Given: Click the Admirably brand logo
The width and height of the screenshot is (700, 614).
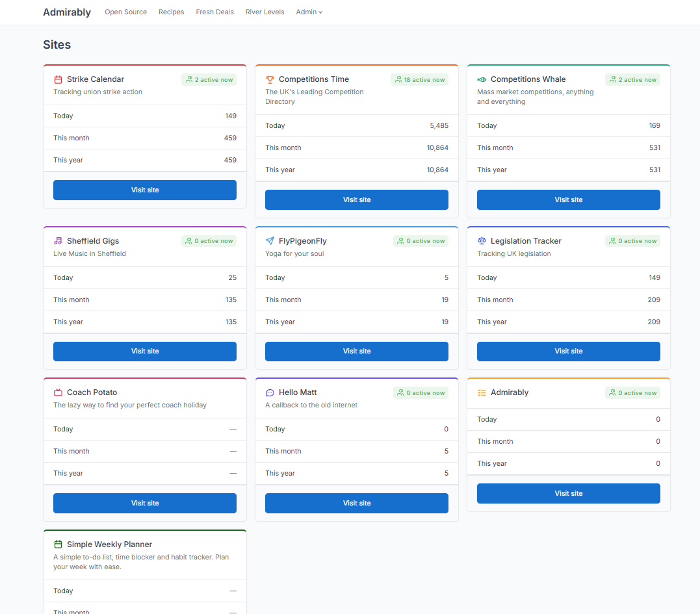Looking at the screenshot, I should point(67,12).
